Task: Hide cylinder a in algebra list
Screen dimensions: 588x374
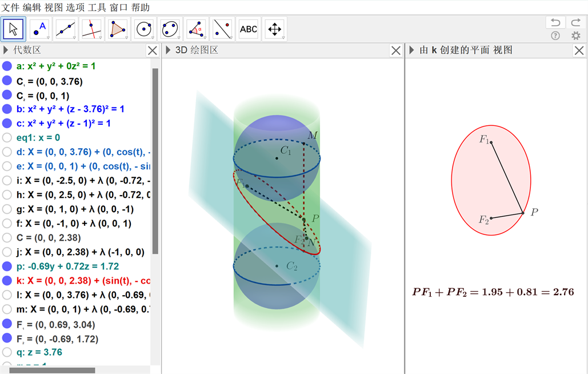Action: 7,66
